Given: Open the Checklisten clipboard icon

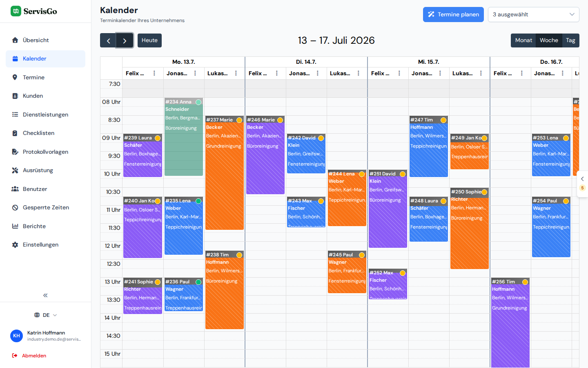Looking at the screenshot, I should pos(15,133).
